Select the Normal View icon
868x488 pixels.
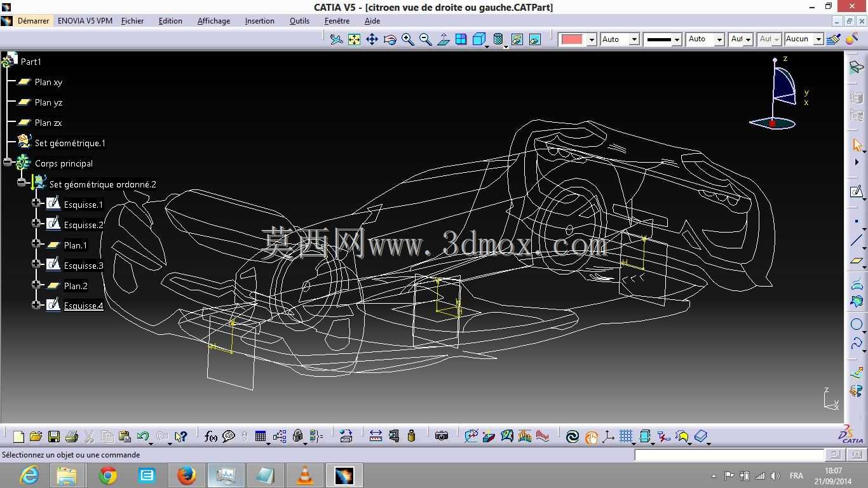[x=444, y=39]
